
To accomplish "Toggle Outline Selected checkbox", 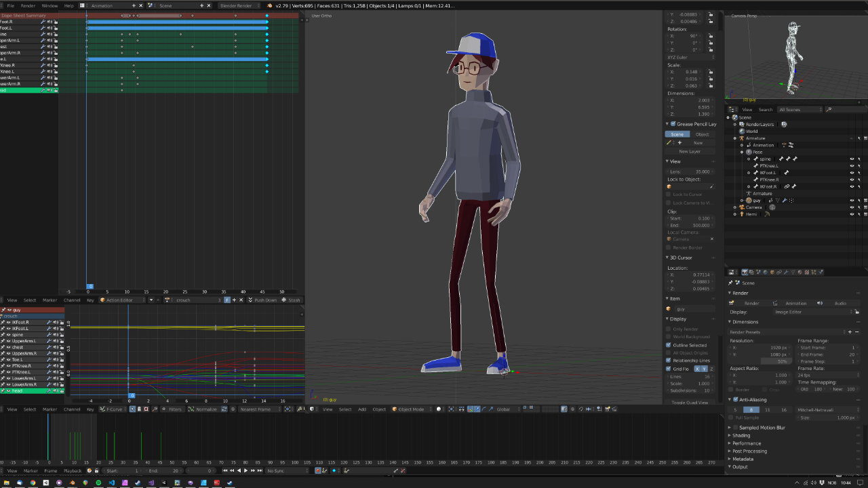I will [x=669, y=345].
